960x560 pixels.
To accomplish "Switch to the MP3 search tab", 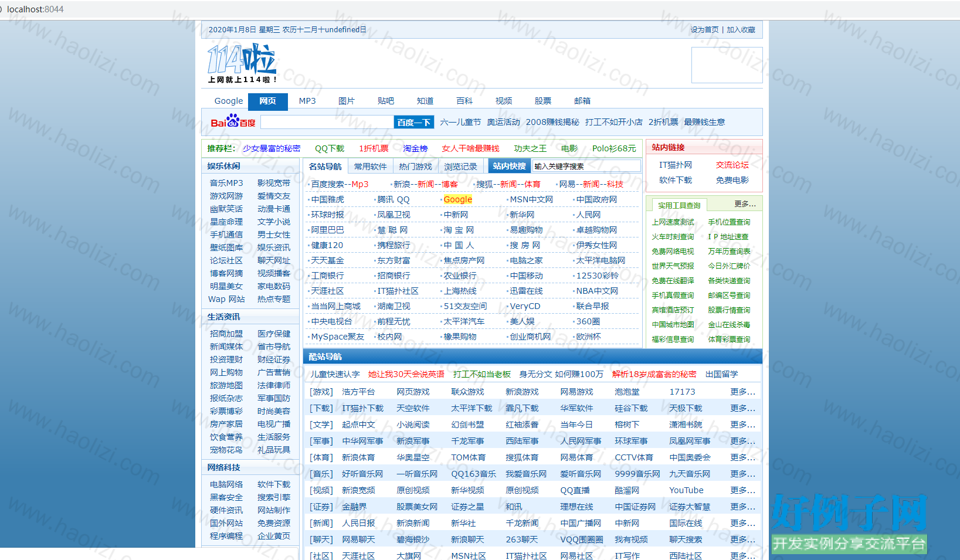I will tap(307, 101).
